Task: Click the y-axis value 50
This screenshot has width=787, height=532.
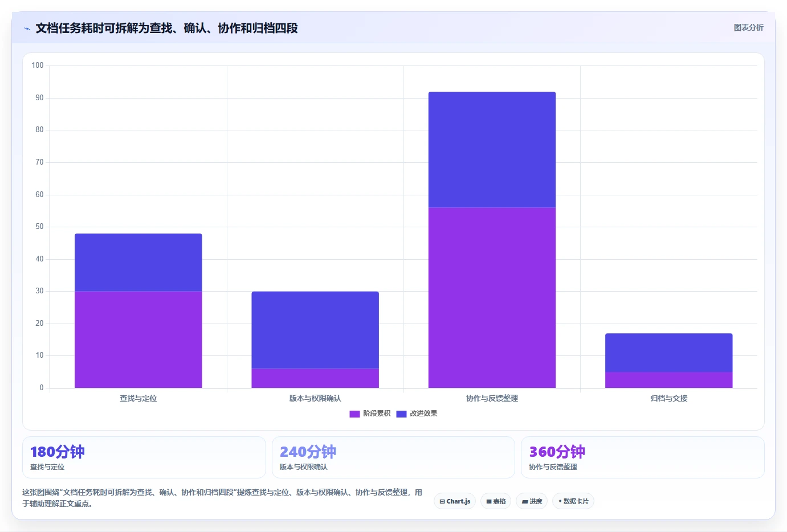Action: 39,227
